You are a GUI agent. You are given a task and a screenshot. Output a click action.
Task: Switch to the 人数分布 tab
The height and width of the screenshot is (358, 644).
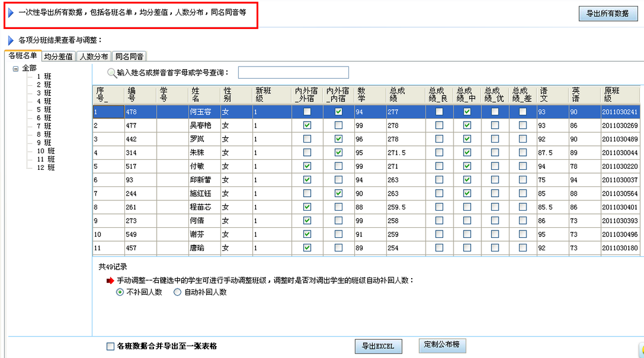coord(94,56)
